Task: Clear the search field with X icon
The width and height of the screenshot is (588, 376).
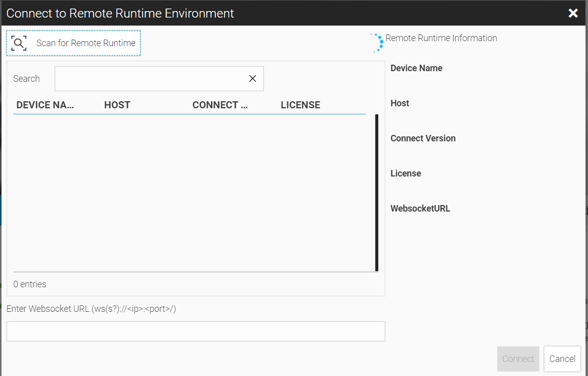Action: coord(252,79)
